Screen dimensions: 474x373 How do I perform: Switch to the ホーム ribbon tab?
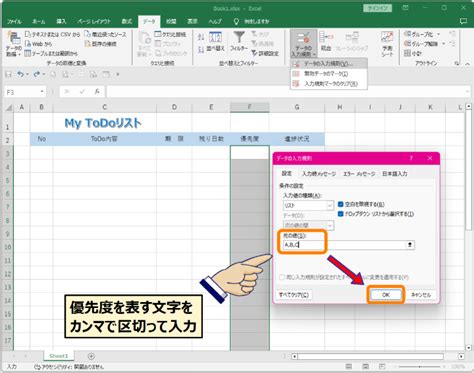39,21
